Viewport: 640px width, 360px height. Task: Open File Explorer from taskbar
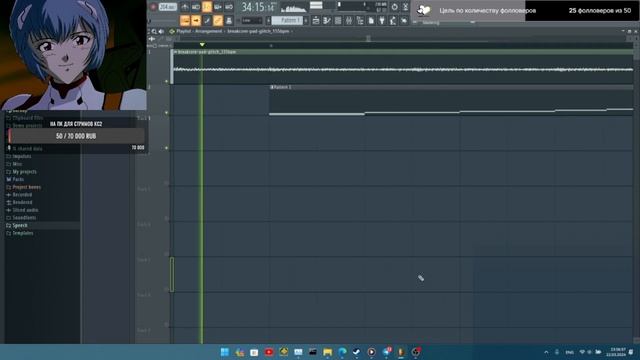coord(327,352)
